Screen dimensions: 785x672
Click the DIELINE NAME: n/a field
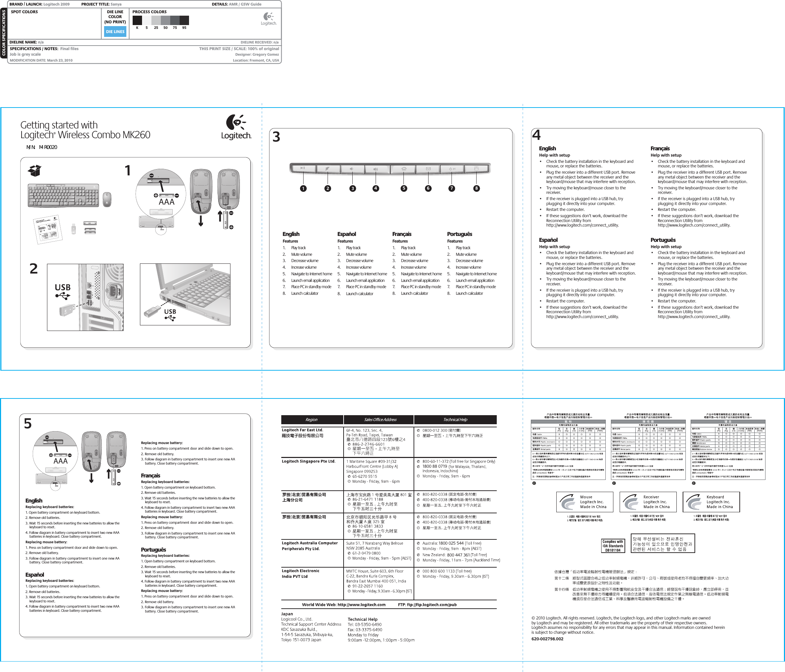coord(26,42)
